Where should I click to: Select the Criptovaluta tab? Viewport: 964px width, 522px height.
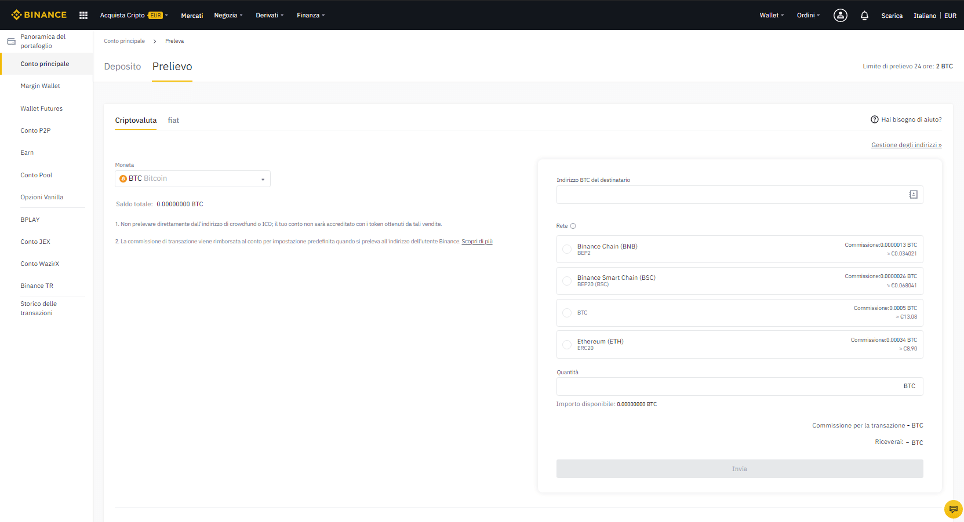click(136, 121)
